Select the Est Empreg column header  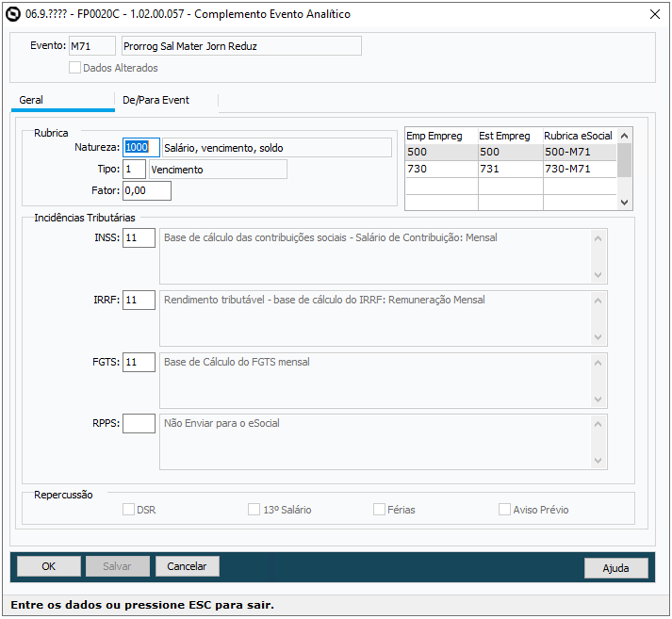[x=511, y=136]
